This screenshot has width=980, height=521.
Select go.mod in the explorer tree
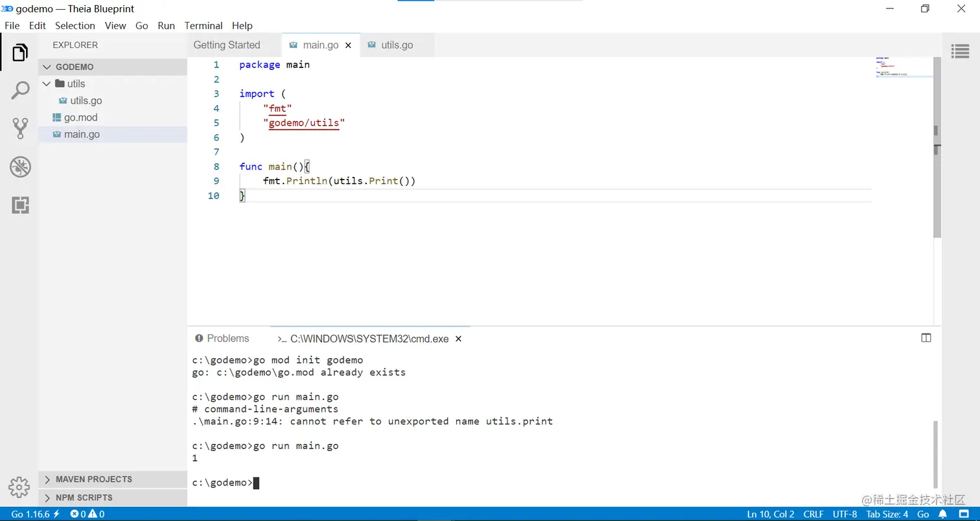point(80,117)
